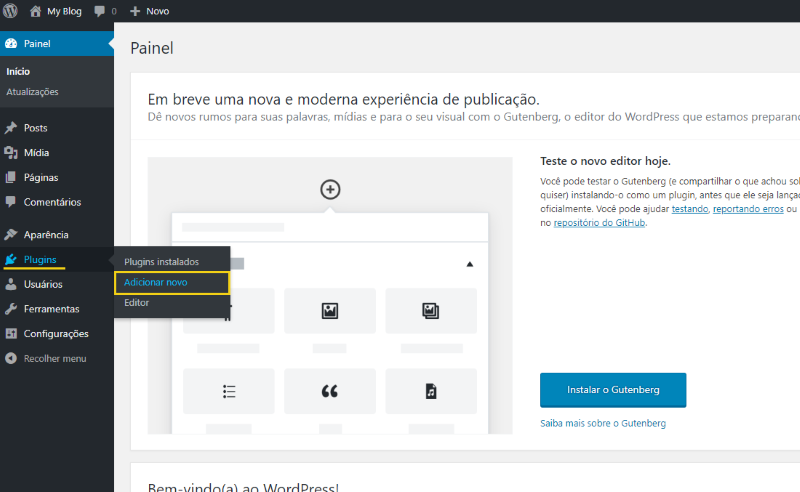Click the Painel page heading
The height and width of the screenshot is (492, 800).
pyautogui.click(x=152, y=48)
